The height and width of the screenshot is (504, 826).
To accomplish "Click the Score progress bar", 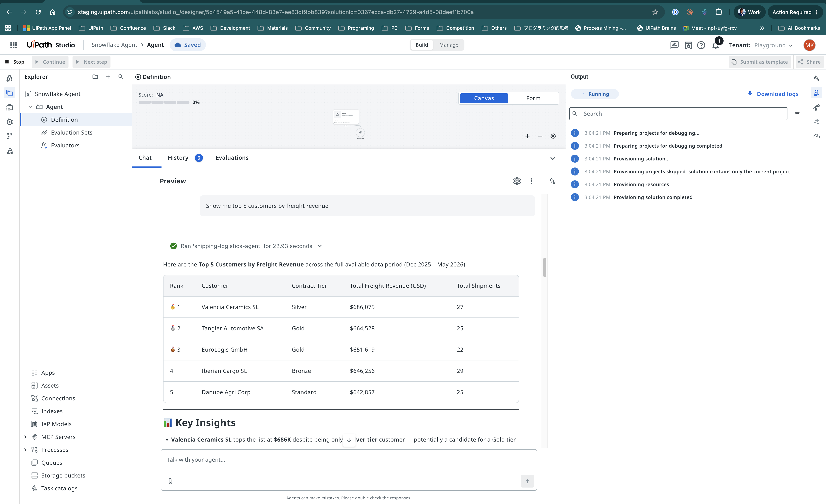I will pyautogui.click(x=164, y=102).
